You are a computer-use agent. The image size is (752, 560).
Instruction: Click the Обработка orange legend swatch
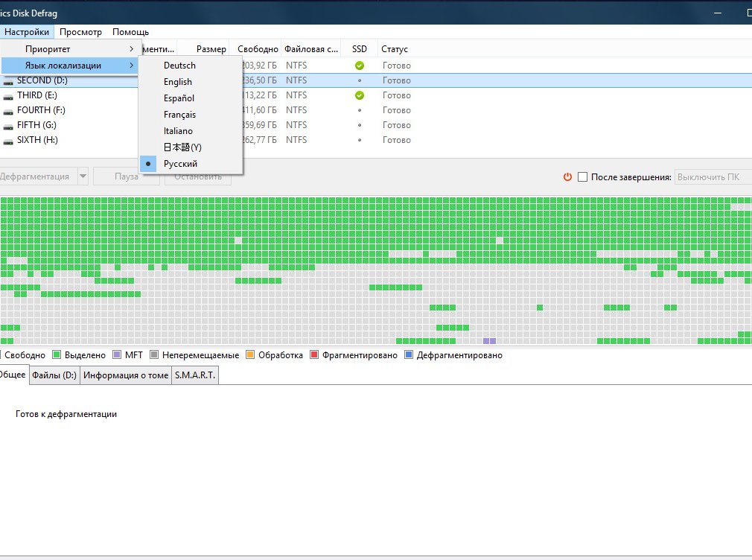pyautogui.click(x=250, y=354)
